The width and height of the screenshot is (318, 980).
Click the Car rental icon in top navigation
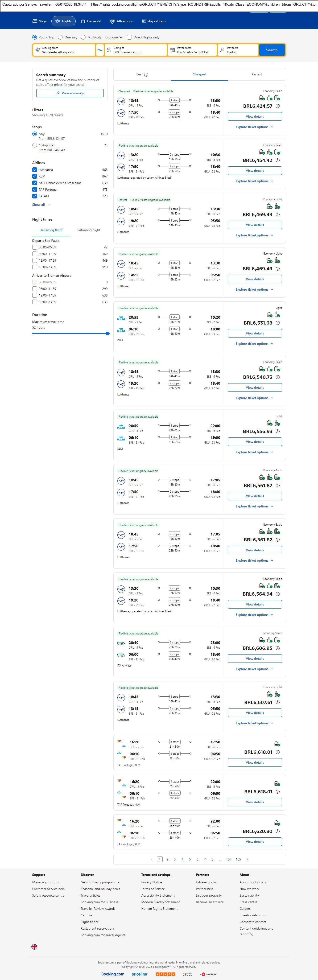tap(83, 21)
